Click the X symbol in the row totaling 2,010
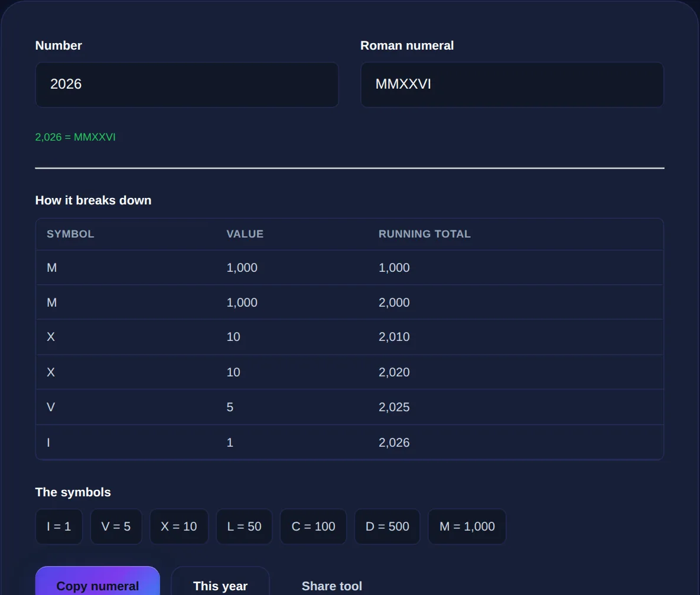The width and height of the screenshot is (700, 595). (x=51, y=337)
